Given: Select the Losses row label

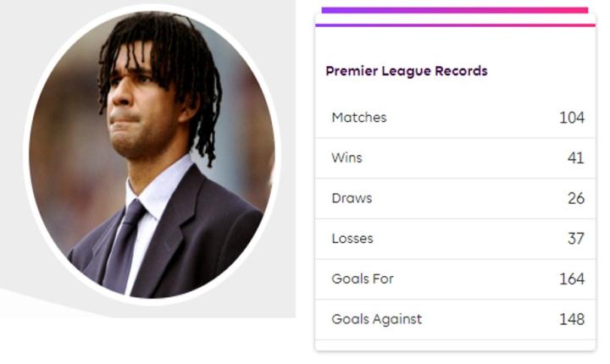Looking at the screenshot, I should click(x=353, y=239).
